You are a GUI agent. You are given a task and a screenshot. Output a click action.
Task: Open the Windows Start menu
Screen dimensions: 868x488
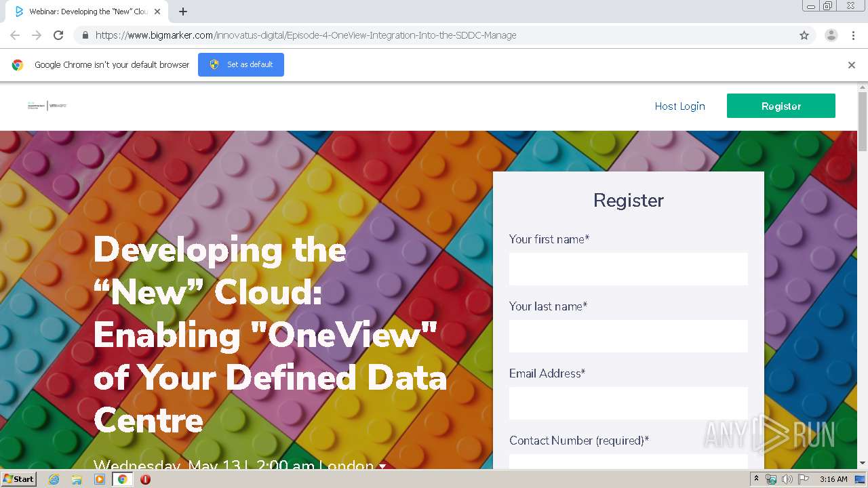[x=18, y=479]
